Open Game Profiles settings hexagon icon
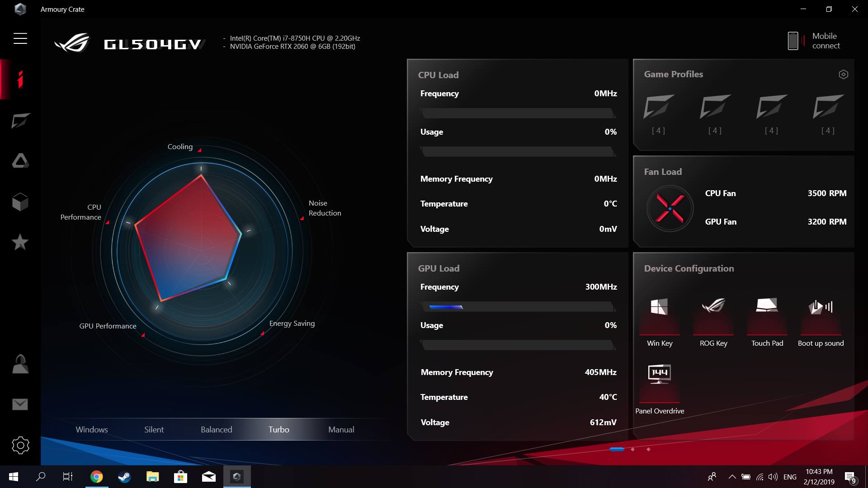Viewport: 868px width, 488px height. point(843,75)
